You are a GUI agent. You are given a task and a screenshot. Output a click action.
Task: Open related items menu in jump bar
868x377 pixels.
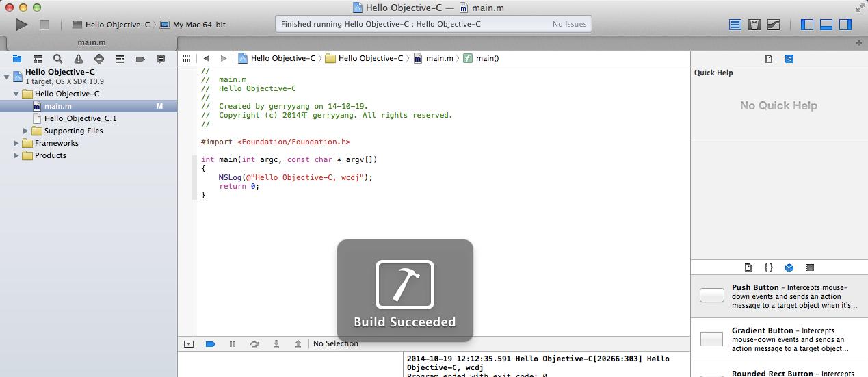coord(186,58)
